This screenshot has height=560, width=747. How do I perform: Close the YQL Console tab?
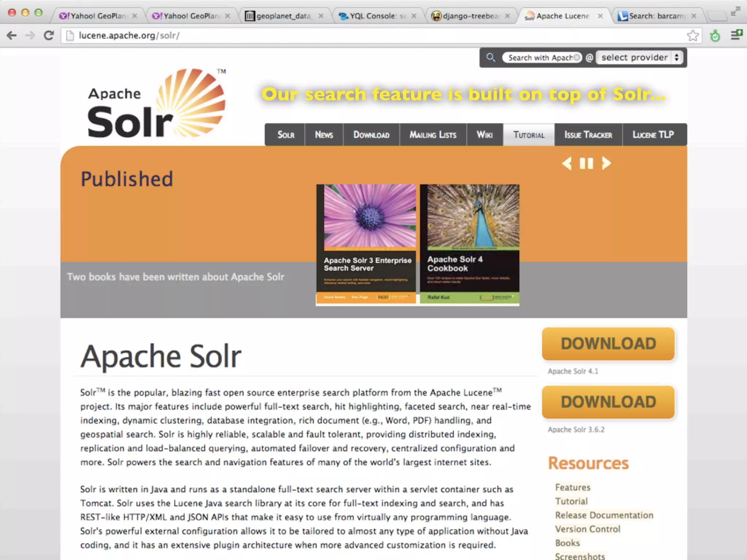(414, 16)
